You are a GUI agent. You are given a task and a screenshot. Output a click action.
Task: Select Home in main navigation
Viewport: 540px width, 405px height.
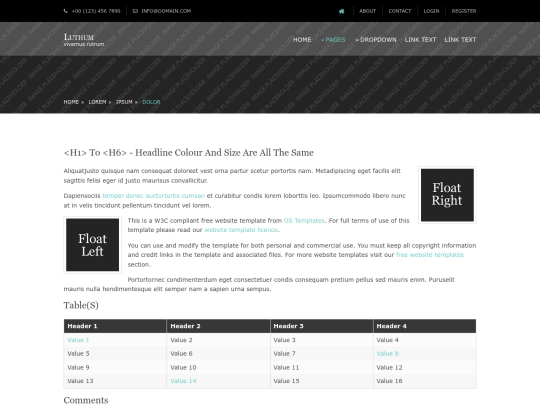[302, 40]
